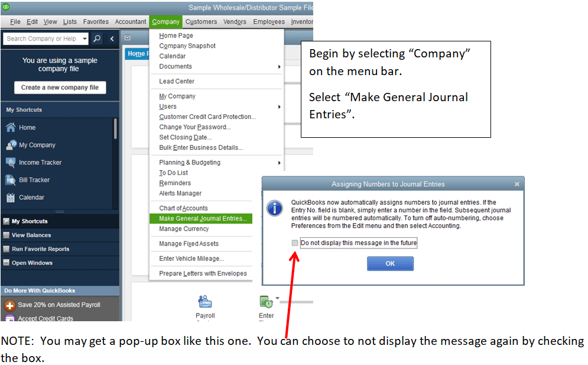Click the Bill Tracker shortcut icon
This screenshot has height=365, width=588.
(11, 180)
